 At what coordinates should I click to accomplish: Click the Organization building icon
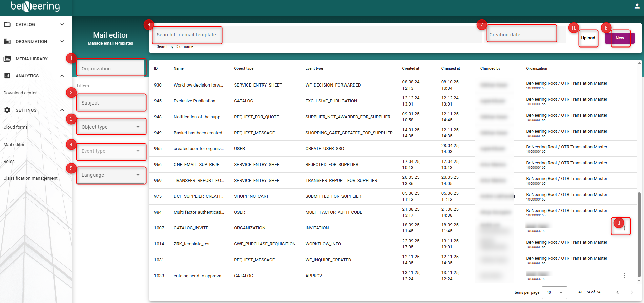[7, 41]
